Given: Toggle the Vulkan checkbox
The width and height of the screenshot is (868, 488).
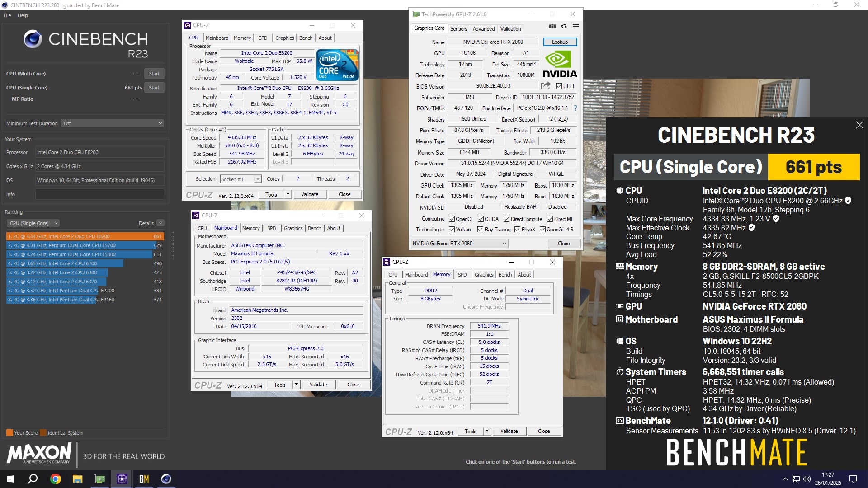Looking at the screenshot, I should tap(452, 230).
